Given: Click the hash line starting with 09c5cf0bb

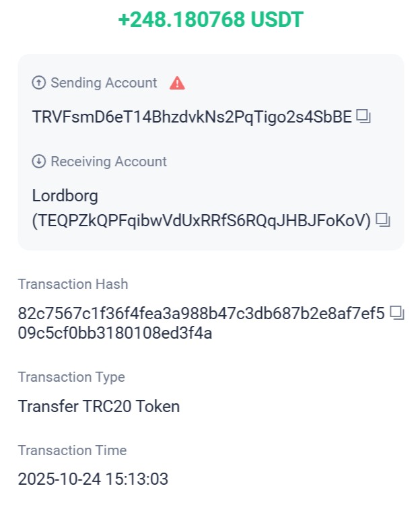Looking at the screenshot, I should (115, 333).
